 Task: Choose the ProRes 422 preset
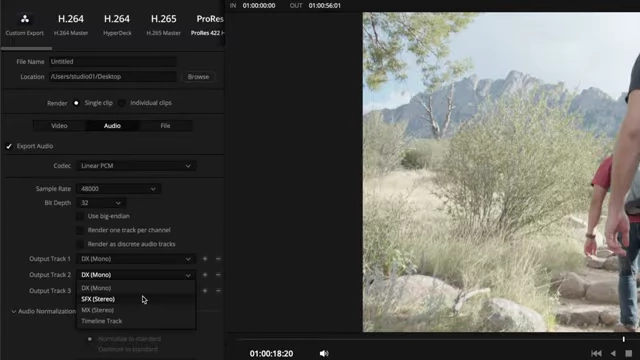pyautogui.click(x=208, y=24)
